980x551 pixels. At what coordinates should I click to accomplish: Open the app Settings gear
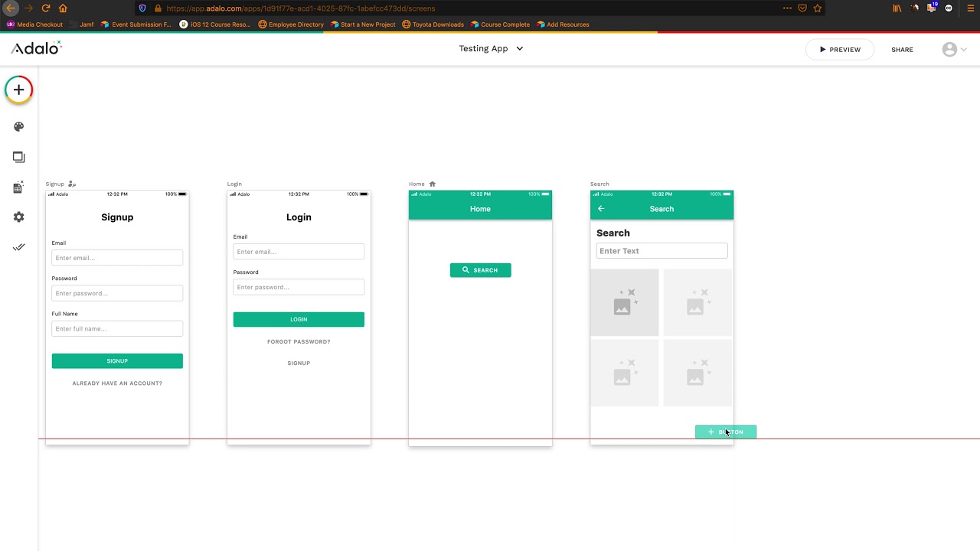pos(19,217)
